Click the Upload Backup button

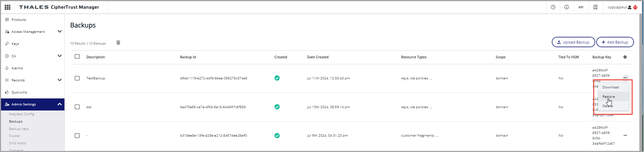click(573, 42)
